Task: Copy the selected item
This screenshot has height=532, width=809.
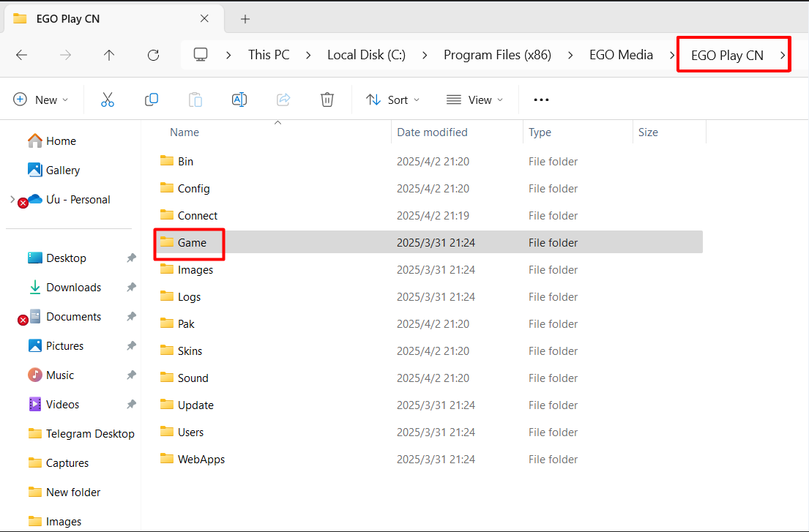Action: [151, 100]
